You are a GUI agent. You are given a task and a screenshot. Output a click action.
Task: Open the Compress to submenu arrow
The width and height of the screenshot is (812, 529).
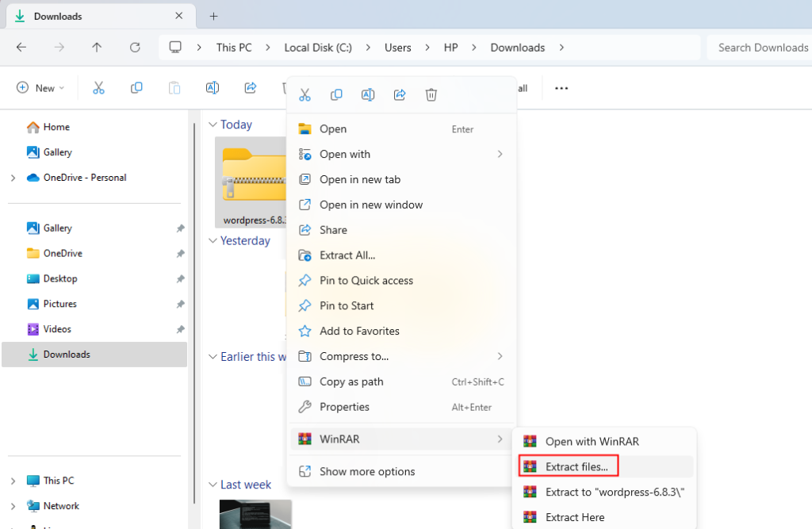coord(500,356)
